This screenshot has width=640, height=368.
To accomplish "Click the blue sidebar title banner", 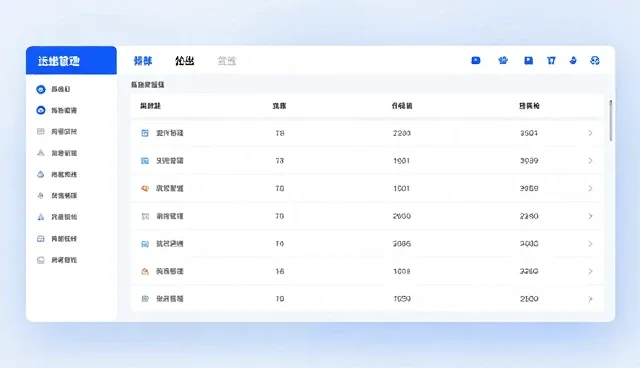I will tap(71, 60).
